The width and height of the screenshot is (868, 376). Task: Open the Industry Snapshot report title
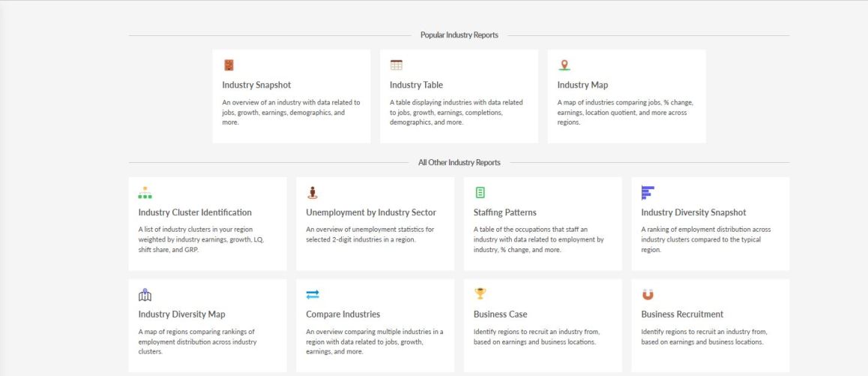256,85
